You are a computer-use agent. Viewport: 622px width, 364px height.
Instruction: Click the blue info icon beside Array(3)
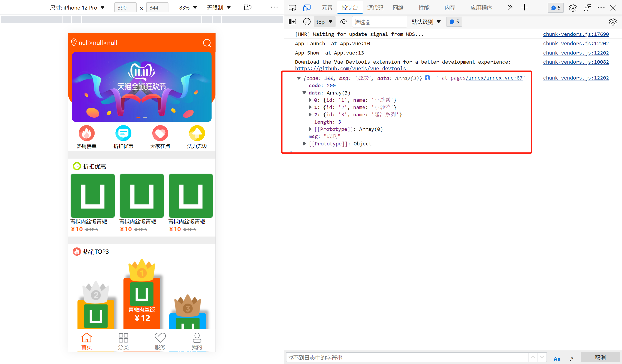click(427, 78)
